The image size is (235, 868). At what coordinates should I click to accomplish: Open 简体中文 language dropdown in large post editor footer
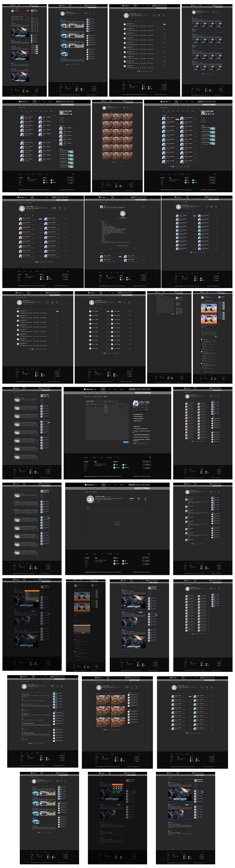pos(147,462)
